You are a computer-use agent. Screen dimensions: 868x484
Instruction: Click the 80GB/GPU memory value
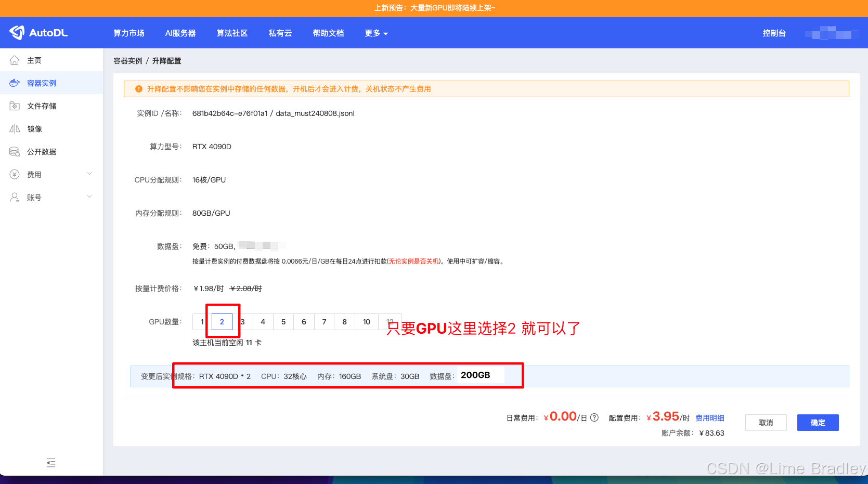point(211,213)
